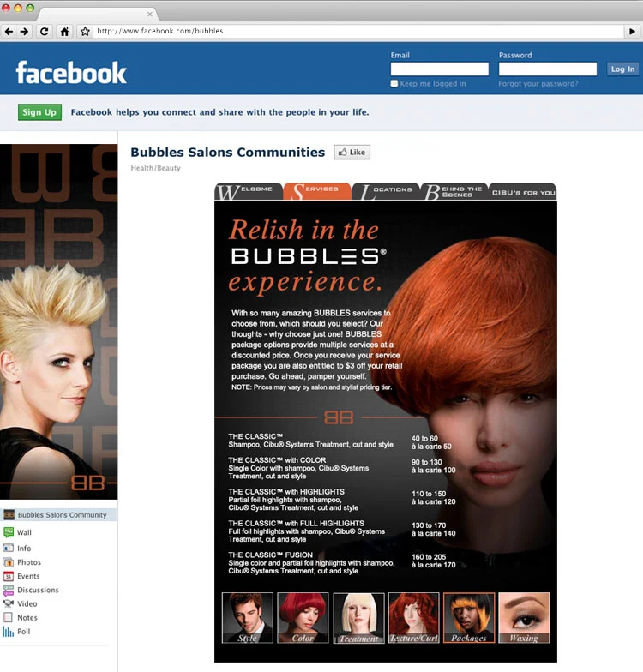Screen dimensions: 643x672
Task: Open the Wall sidebar icon
Action: point(9,532)
